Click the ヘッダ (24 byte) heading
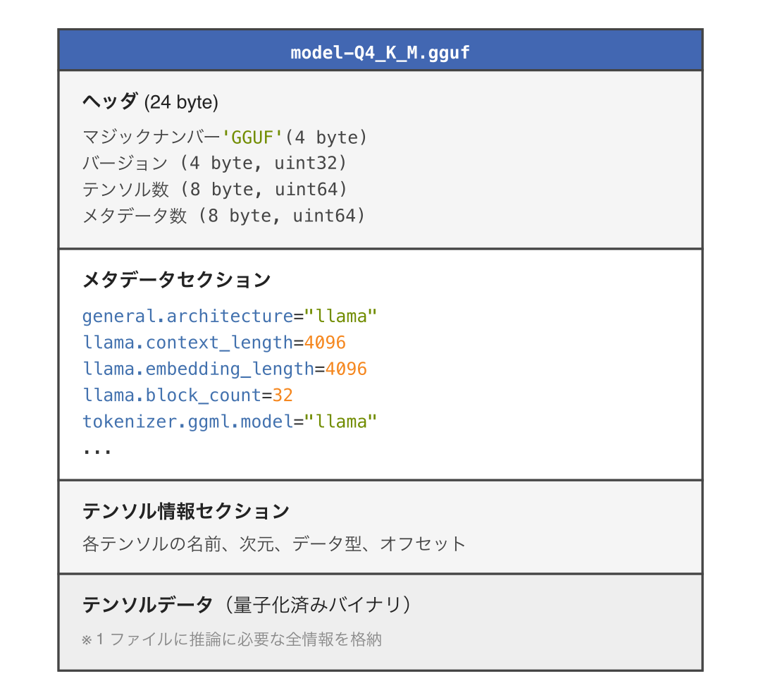This screenshot has height=700, width=761. [x=150, y=102]
